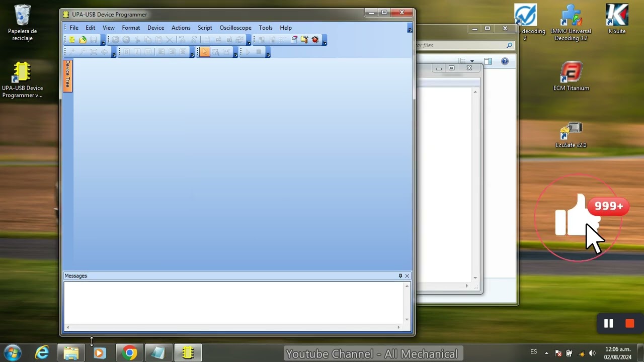Click the search field in Explorer window
This screenshot has width=644, height=362.
(464, 45)
